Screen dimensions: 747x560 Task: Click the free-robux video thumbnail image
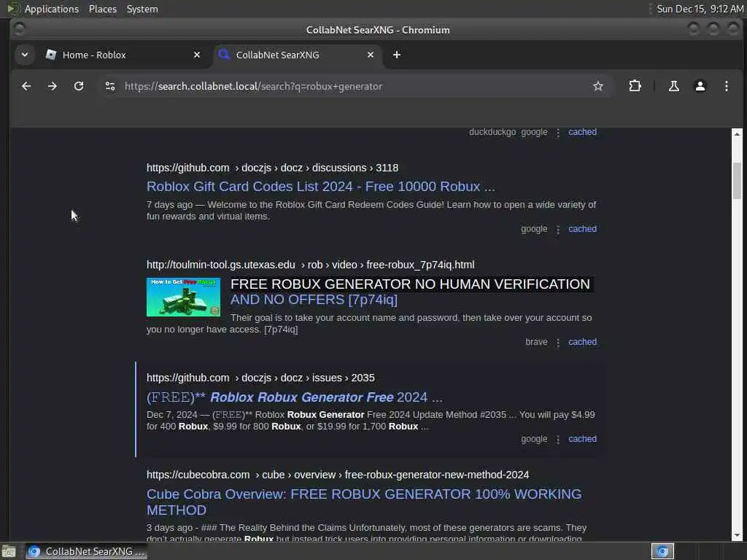click(x=183, y=297)
